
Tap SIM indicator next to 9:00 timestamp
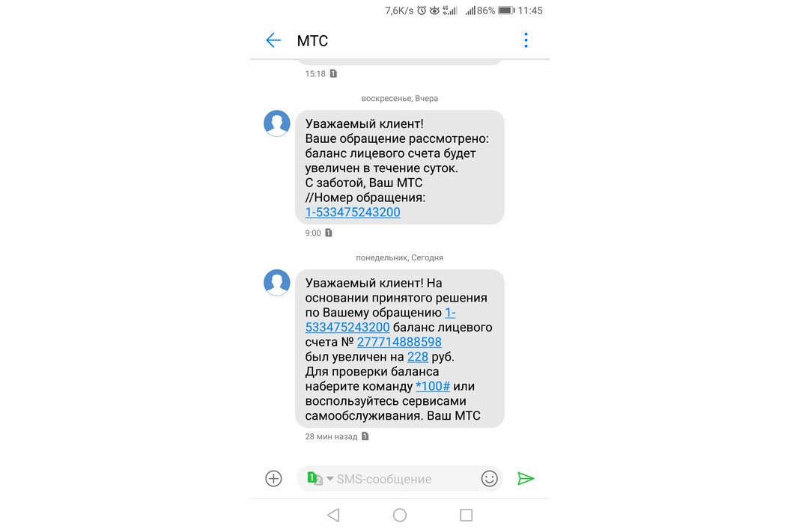coord(329,233)
